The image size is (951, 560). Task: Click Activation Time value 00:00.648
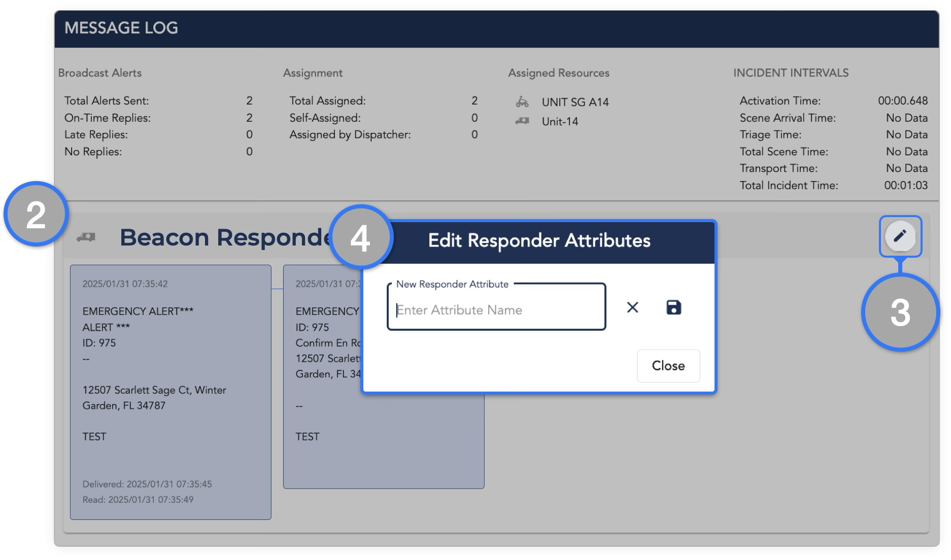click(903, 100)
